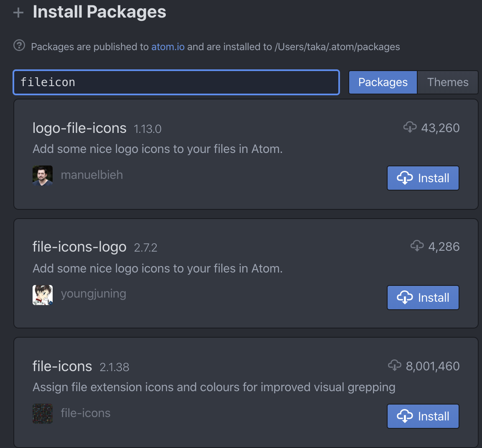Click the author name youngjuning
This screenshot has height=448, width=482.
pyautogui.click(x=93, y=294)
